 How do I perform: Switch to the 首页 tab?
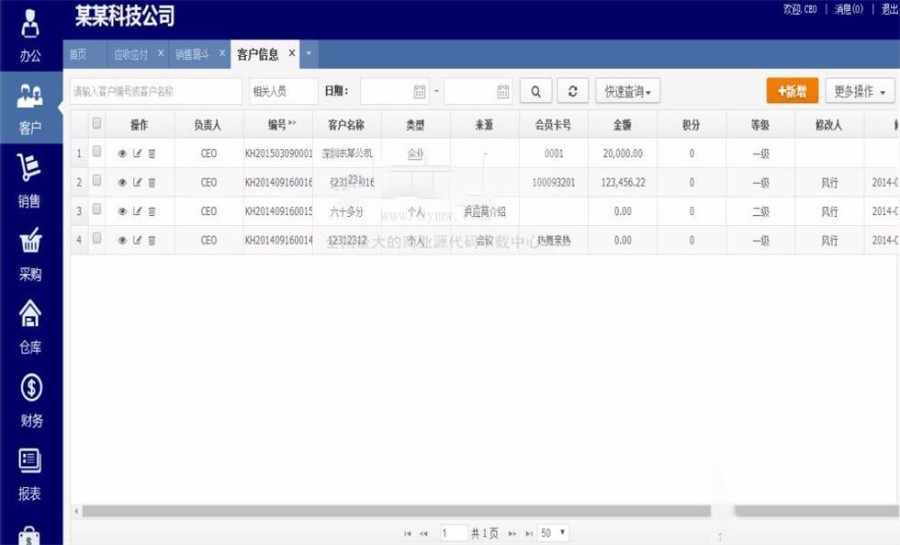[x=78, y=54]
